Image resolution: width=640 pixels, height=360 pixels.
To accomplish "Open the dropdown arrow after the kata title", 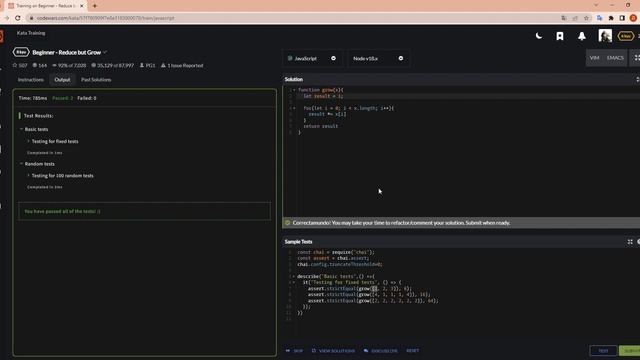I will click(x=105, y=52).
